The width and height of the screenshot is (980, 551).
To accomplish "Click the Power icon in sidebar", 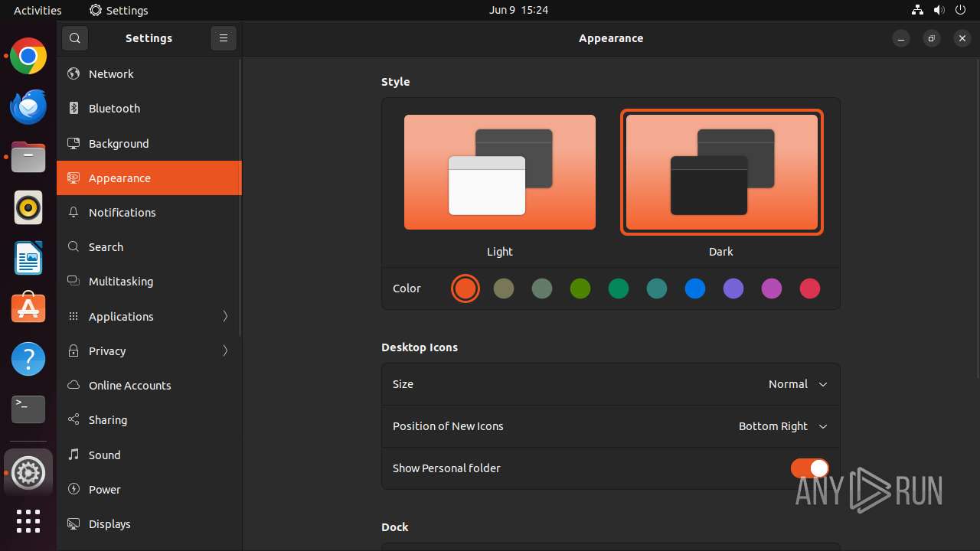I will pos(73,490).
